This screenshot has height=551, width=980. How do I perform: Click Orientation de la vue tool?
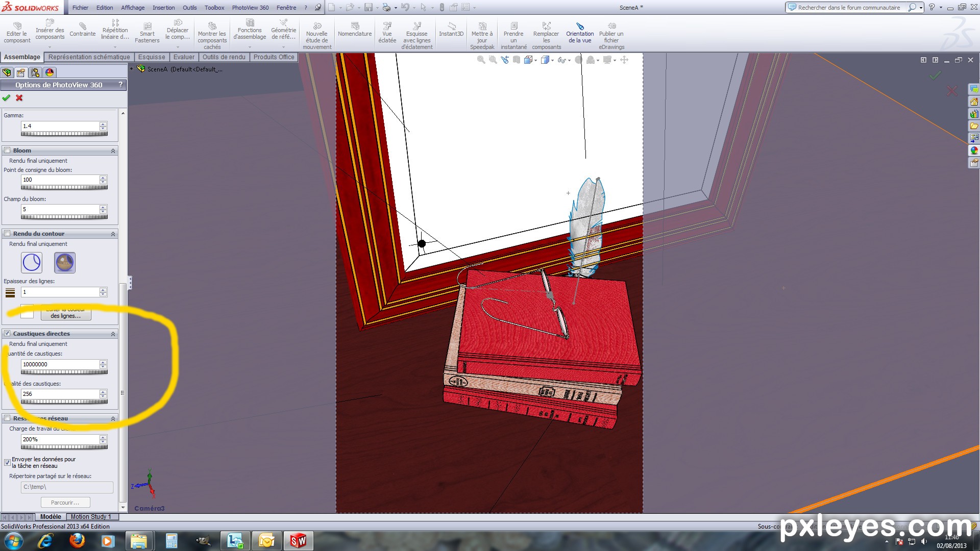pos(580,33)
